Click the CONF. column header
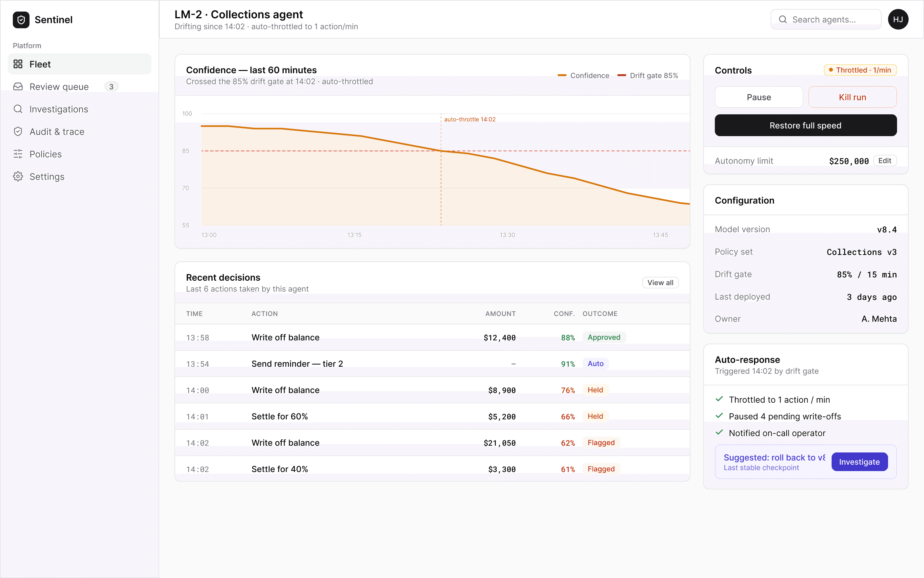Image resolution: width=924 pixels, height=578 pixels. pyautogui.click(x=564, y=314)
